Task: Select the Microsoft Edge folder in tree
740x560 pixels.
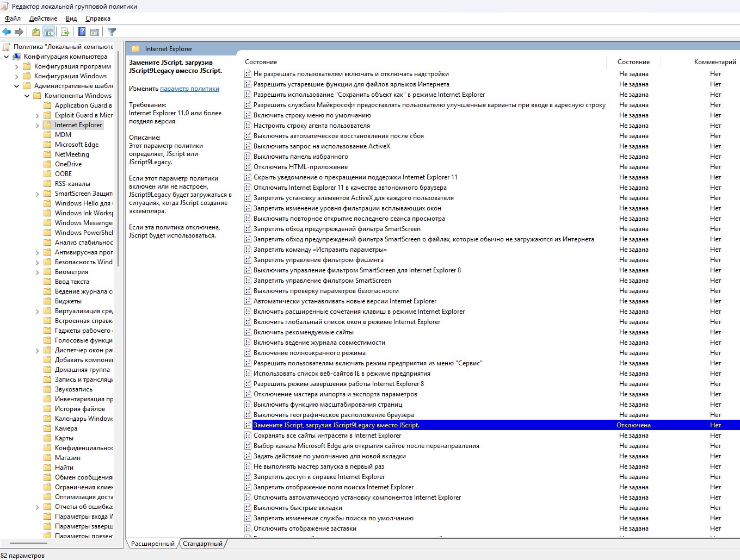Action: coord(76,145)
